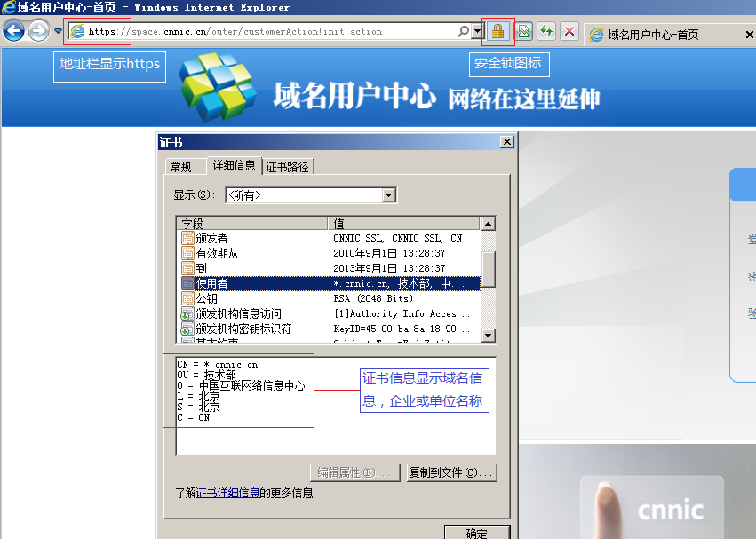
Task: Click the CN = *.cnnic.cn detail line
Action: [218, 364]
